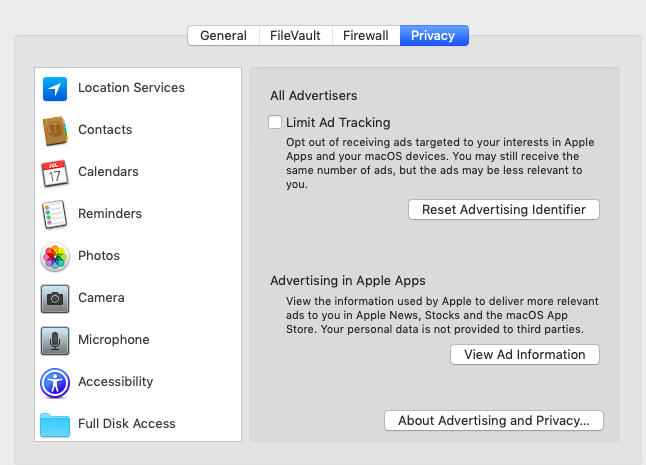This screenshot has height=465, width=646.
Task: Click About Advertising and Privacy button
Action: pos(494,421)
